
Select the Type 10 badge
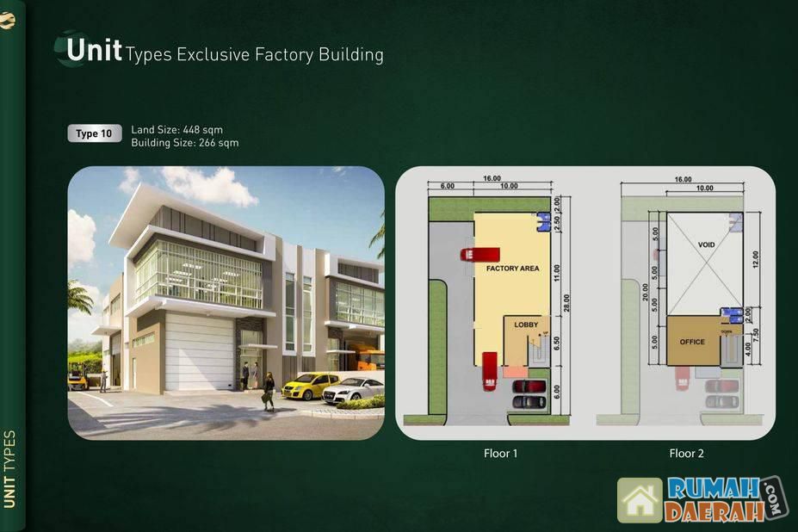point(94,133)
